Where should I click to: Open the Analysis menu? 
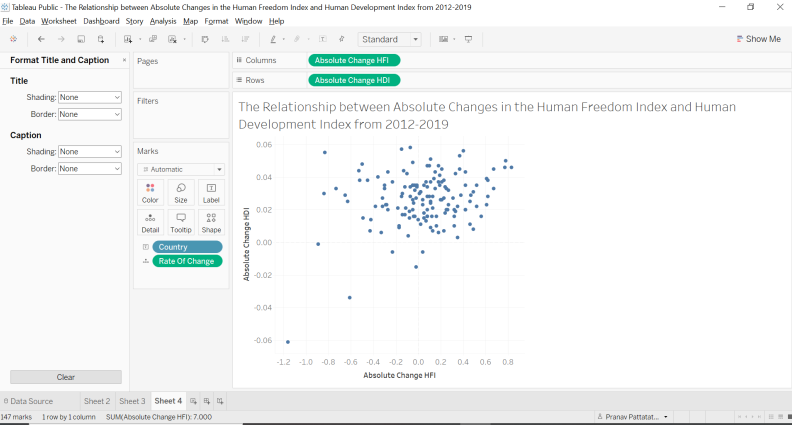point(163,21)
